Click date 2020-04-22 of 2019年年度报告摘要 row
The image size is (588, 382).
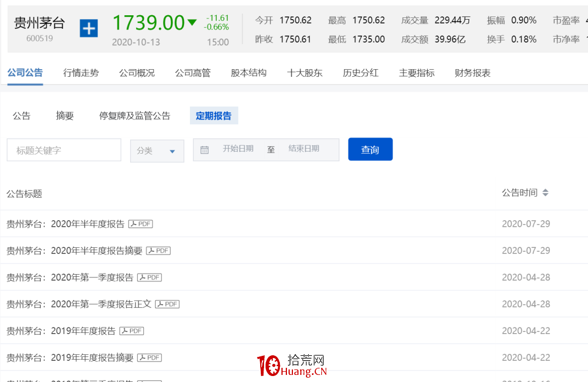tap(526, 357)
